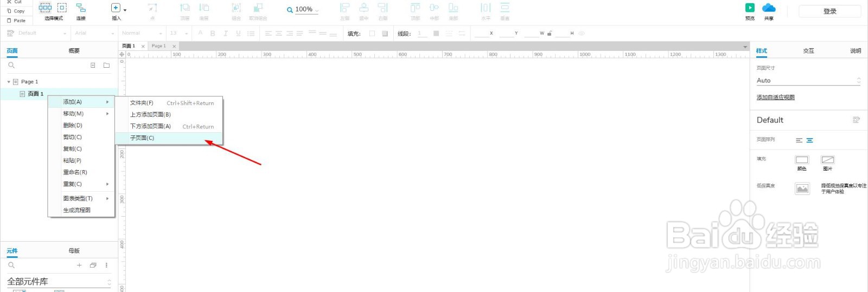Click the 水平 distribute horizontally icon

pos(486,8)
